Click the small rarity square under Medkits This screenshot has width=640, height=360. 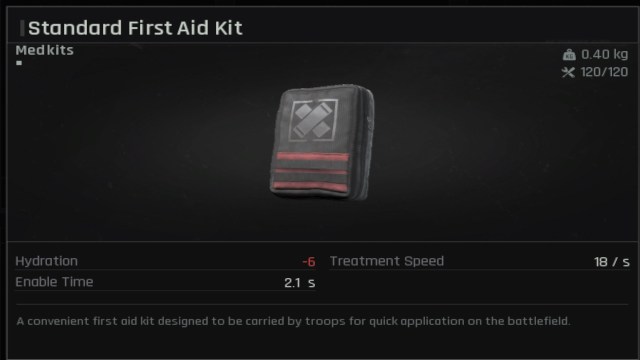pyautogui.click(x=19, y=63)
